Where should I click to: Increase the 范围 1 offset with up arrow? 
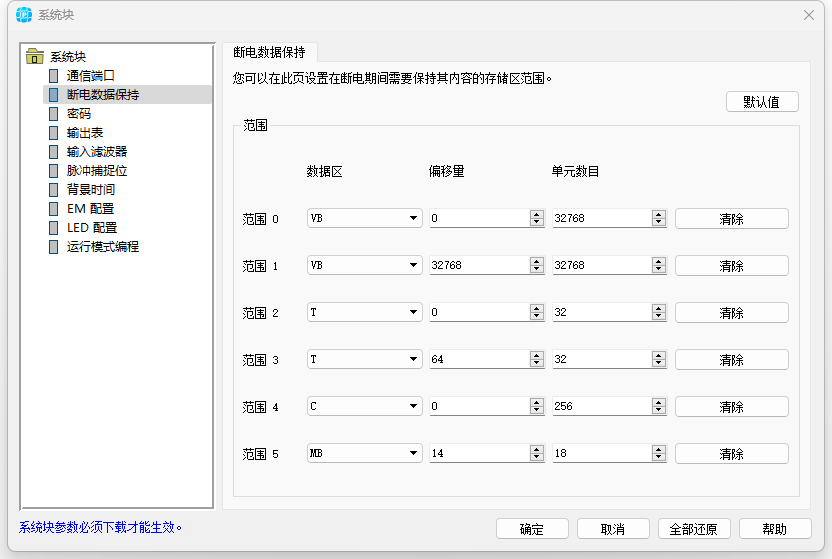[536, 262]
